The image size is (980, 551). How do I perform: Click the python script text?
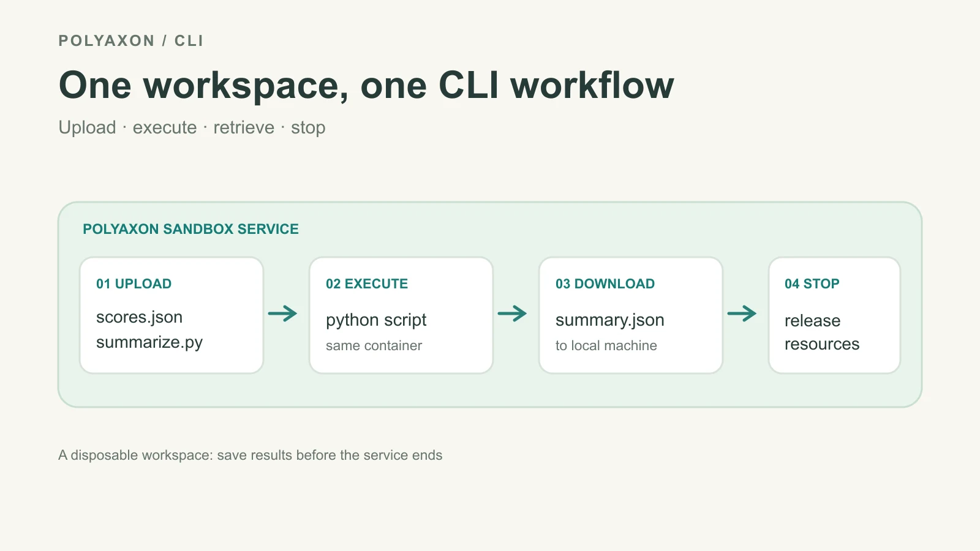(376, 320)
